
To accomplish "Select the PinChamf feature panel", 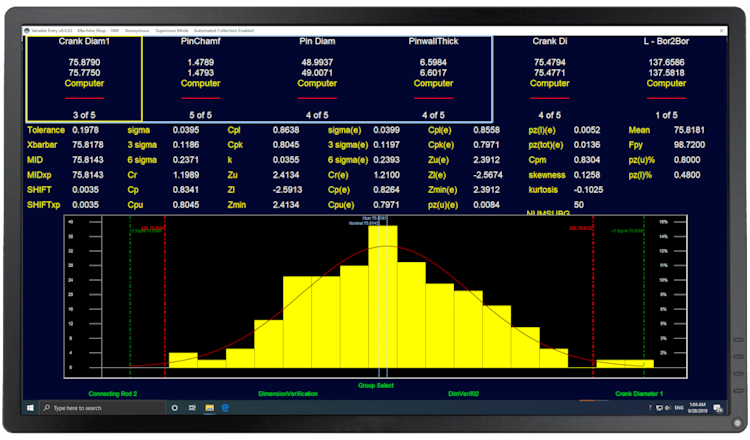I will coord(200,79).
